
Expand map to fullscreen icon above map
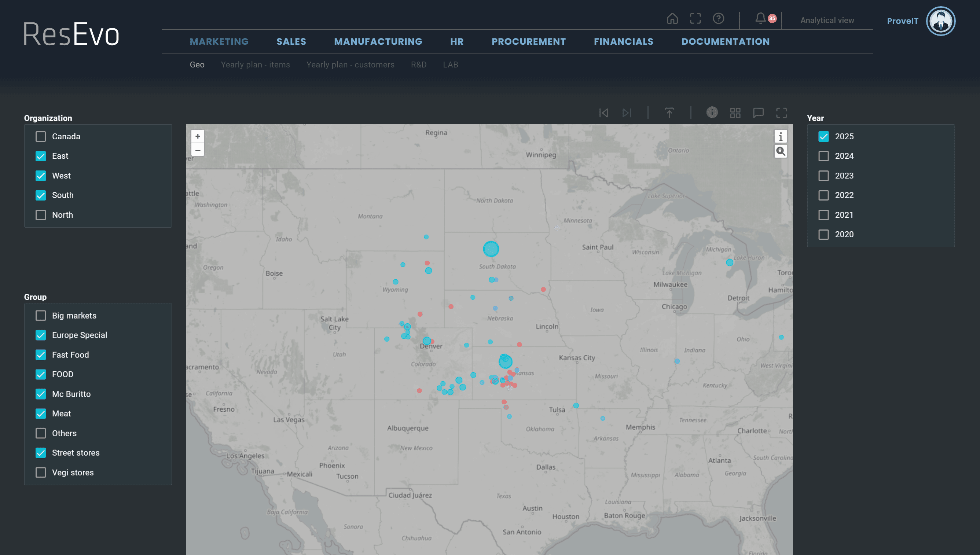point(781,113)
